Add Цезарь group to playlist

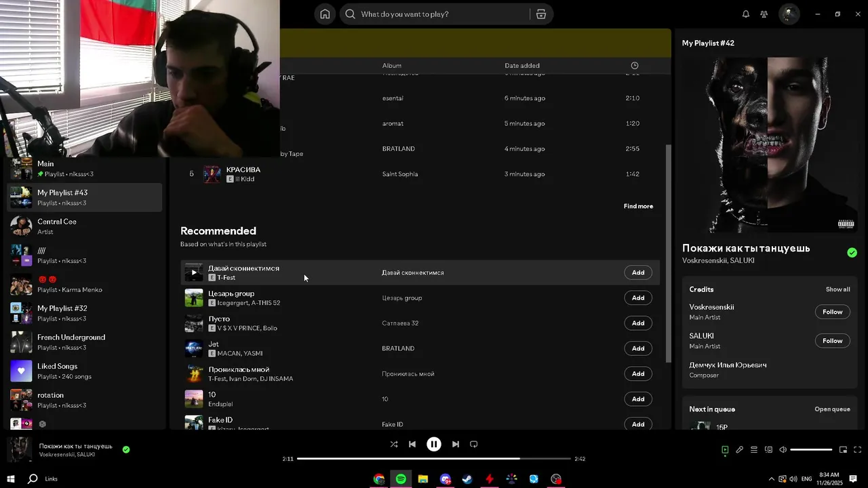click(638, 298)
